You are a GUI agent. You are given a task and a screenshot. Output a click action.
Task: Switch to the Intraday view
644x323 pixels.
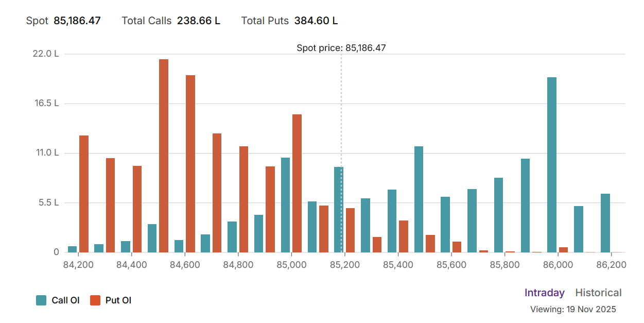(544, 293)
